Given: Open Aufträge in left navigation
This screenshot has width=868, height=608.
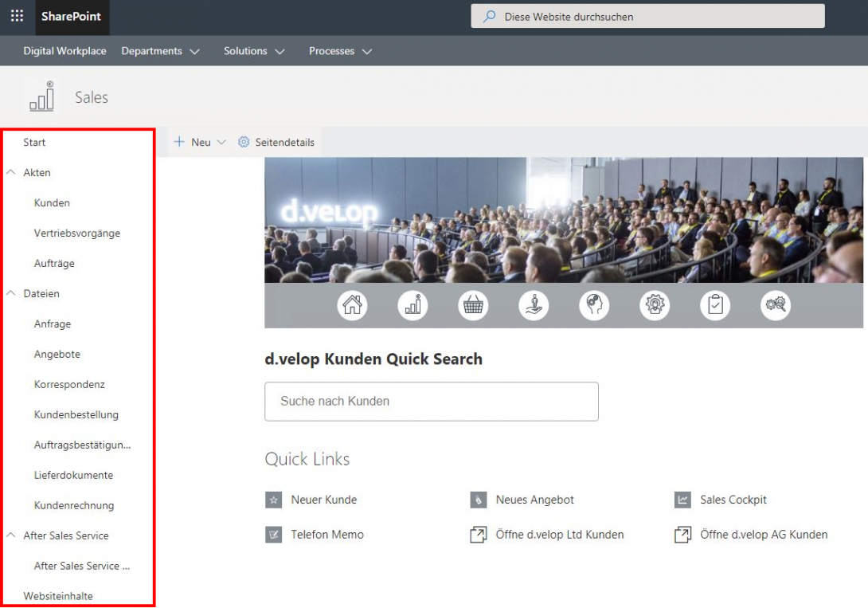Looking at the screenshot, I should pos(54,264).
